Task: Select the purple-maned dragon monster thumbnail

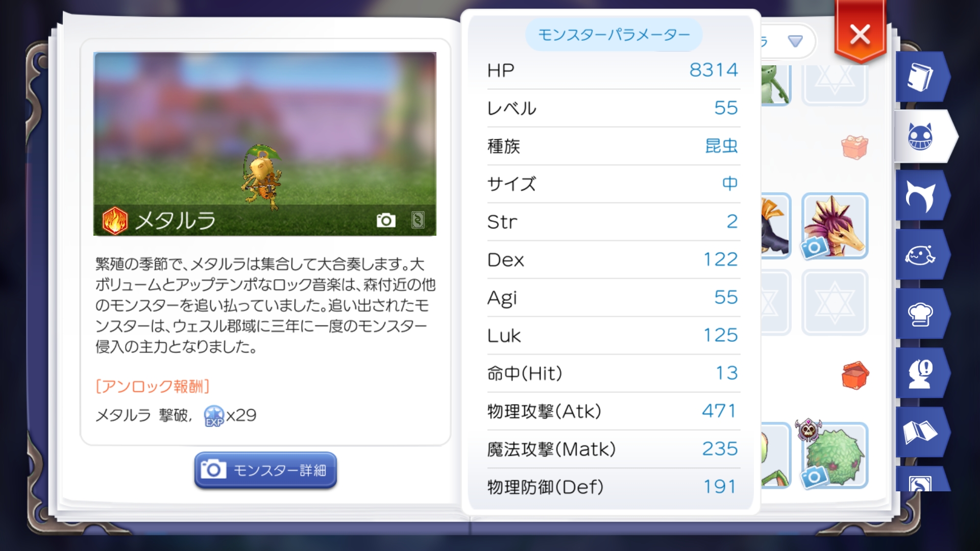Action: pyautogui.click(x=835, y=226)
